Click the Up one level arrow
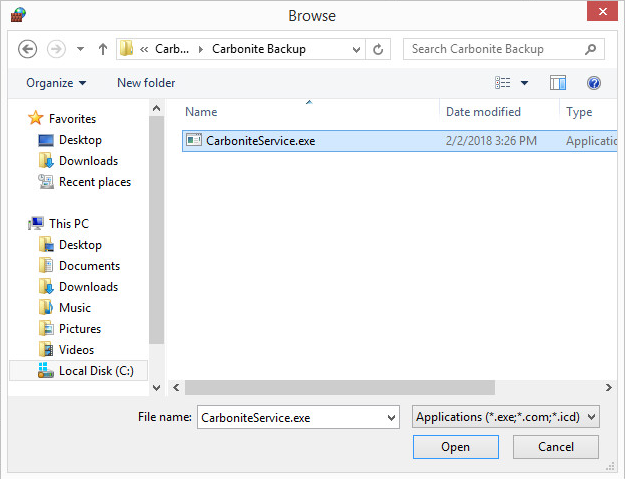 (x=103, y=49)
